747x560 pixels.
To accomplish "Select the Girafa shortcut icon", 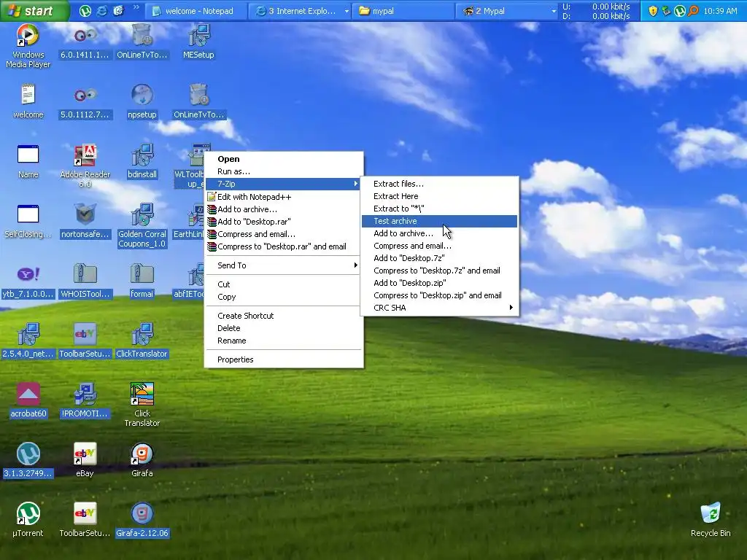I will click(142, 454).
